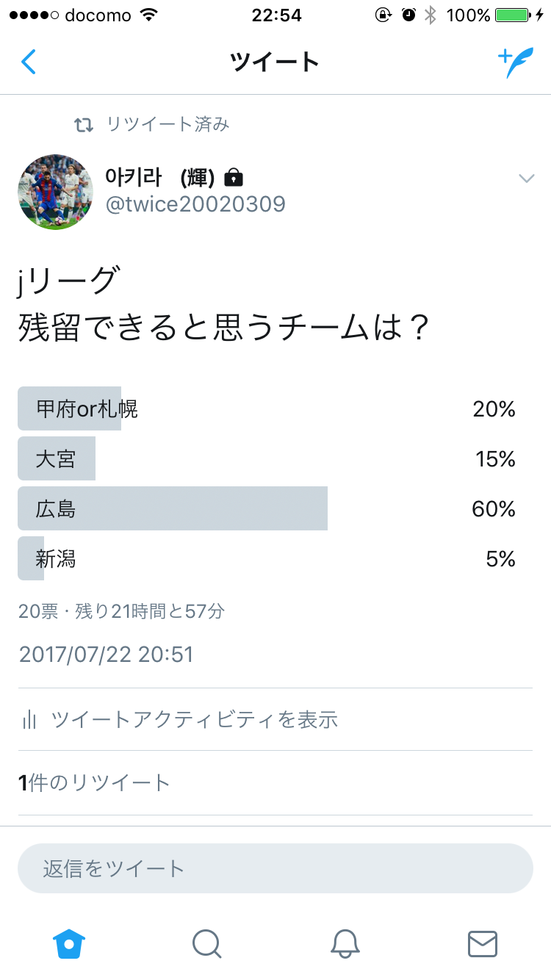551x980 pixels.
Task: Open the Messages envelope tab
Action: pos(483,943)
